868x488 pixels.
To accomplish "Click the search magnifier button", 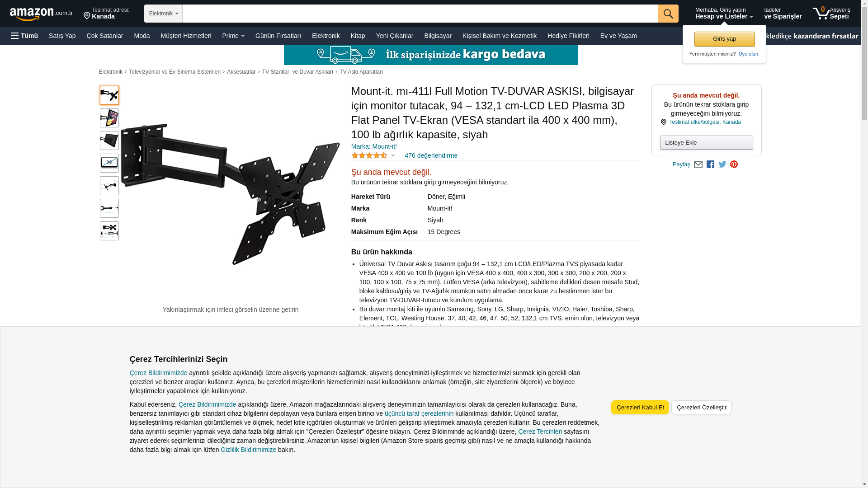I will coord(668,14).
